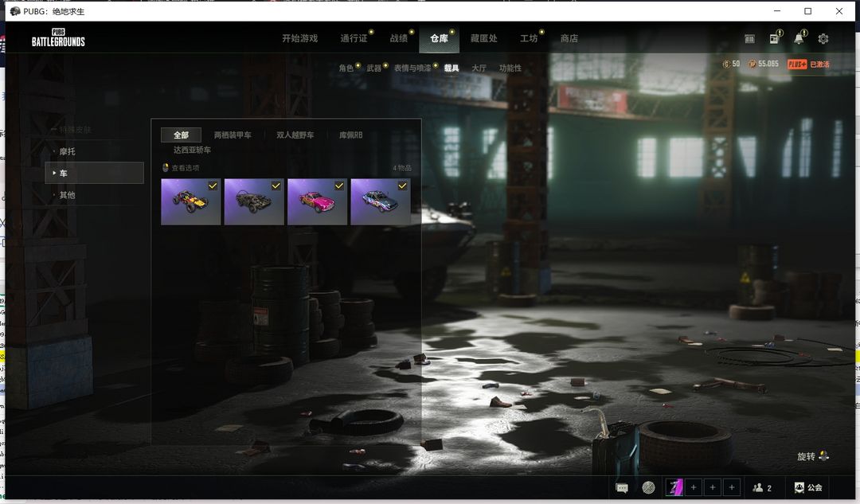Viewport: 860px width, 504px height.
Task: Open the settings gear
Action: point(823,39)
